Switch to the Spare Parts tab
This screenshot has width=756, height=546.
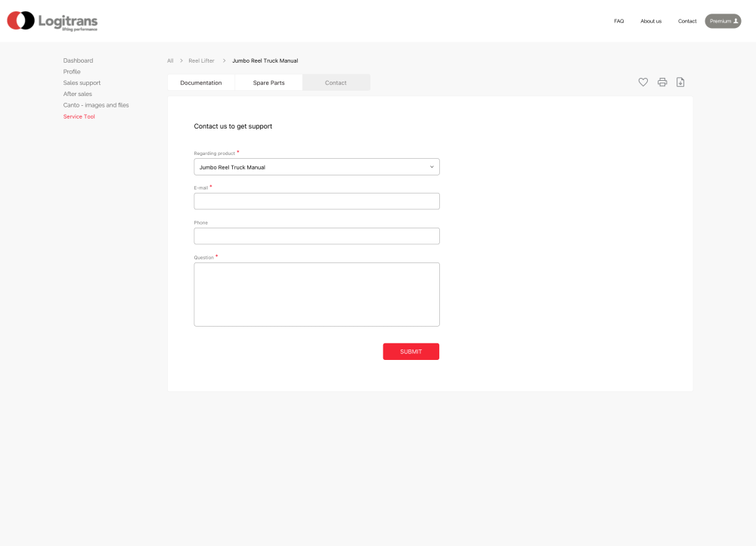(x=268, y=82)
